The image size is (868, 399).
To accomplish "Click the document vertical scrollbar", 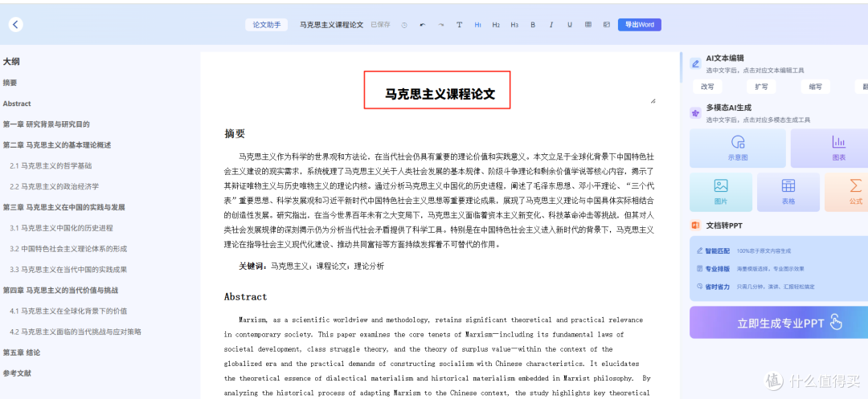I will 681,67.
